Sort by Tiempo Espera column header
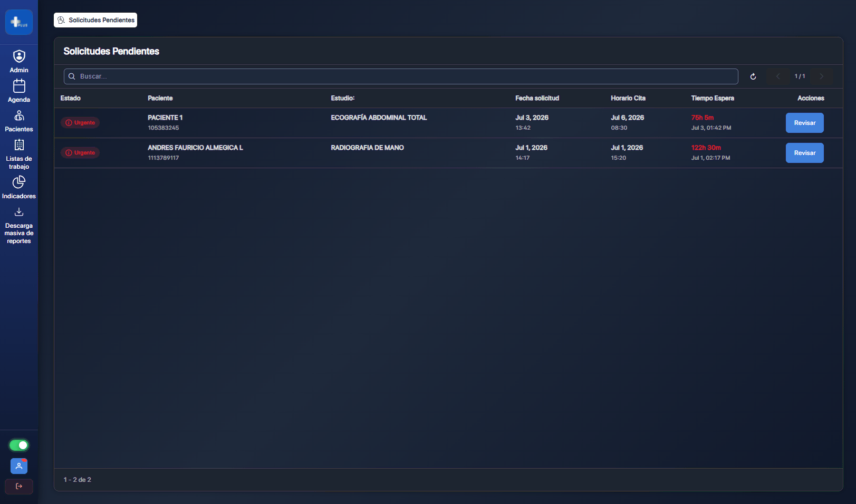 point(713,98)
